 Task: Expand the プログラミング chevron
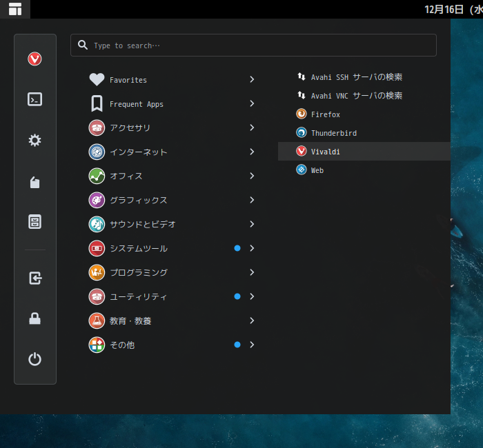click(x=252, y=273)
